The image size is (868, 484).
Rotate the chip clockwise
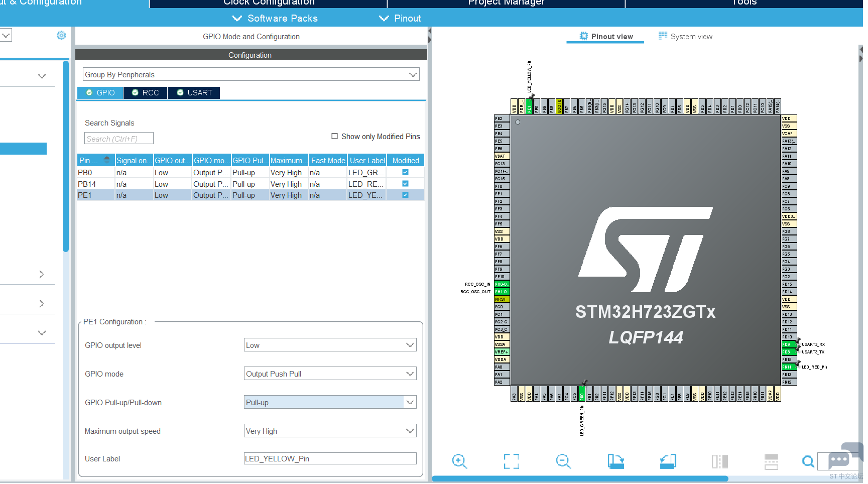pos(615,461)
